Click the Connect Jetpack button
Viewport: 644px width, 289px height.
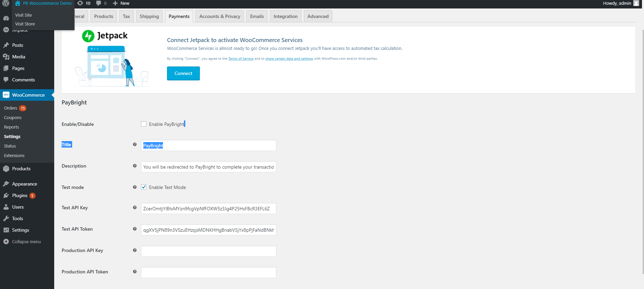tap(183, 73)
